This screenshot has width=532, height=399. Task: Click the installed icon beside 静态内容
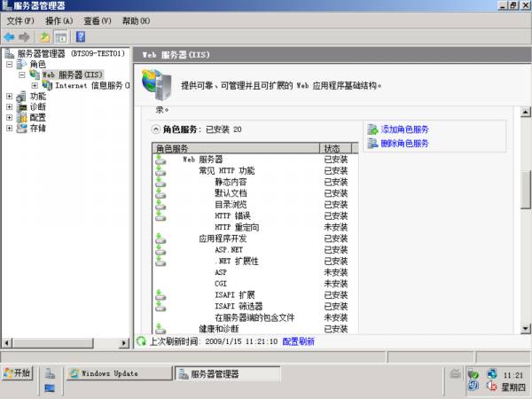tap(160, 182)
